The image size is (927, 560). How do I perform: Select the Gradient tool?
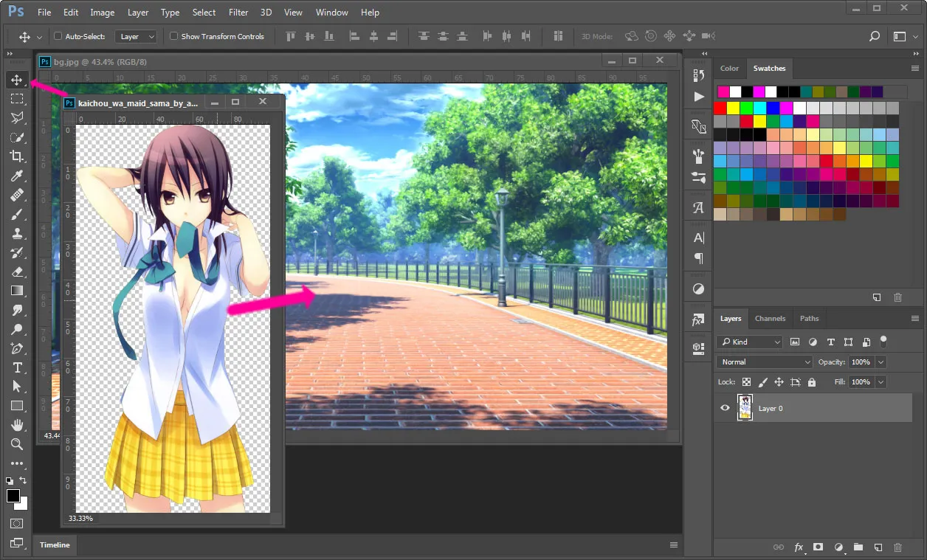pos(17,291)
